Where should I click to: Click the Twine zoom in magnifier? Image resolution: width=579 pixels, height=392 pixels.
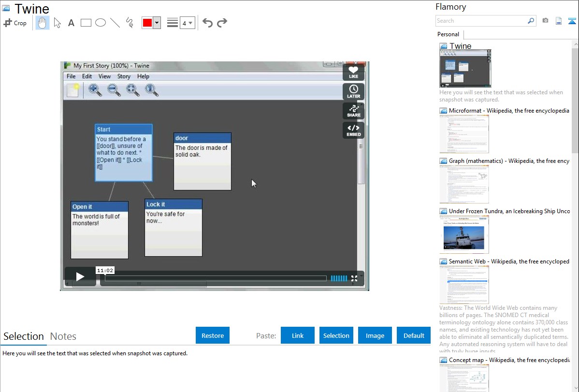coord(95,90)
